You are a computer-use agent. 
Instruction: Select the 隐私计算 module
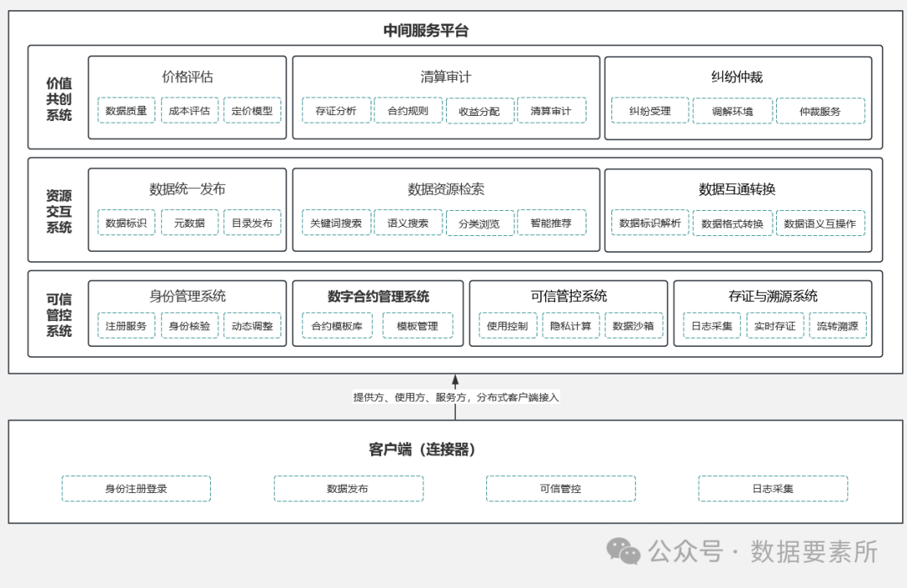[x=571, y=326]
